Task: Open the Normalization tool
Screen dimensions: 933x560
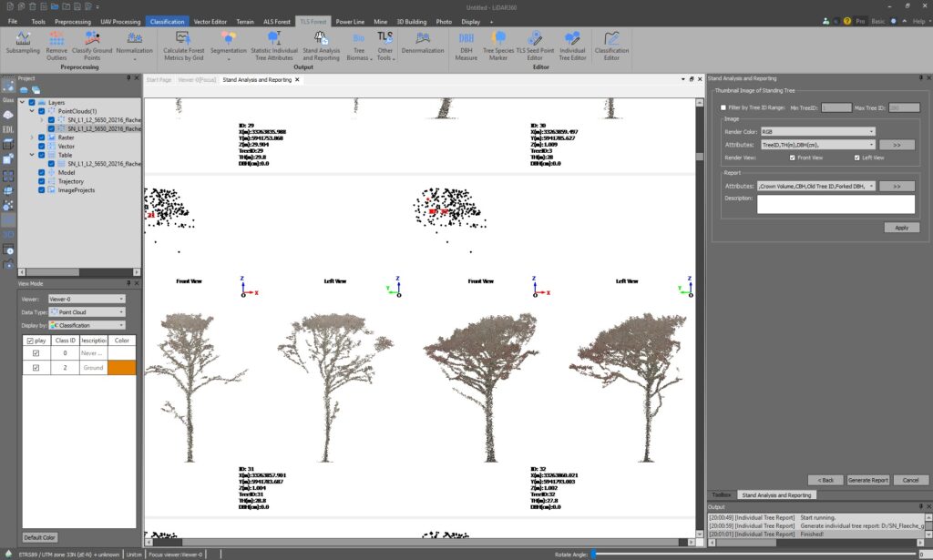Action: pyautogui.click(x=134, y=46)
